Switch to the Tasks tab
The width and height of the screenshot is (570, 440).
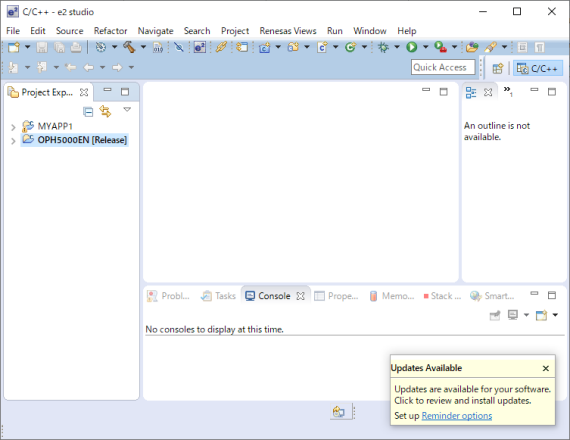tap(218, 296)
